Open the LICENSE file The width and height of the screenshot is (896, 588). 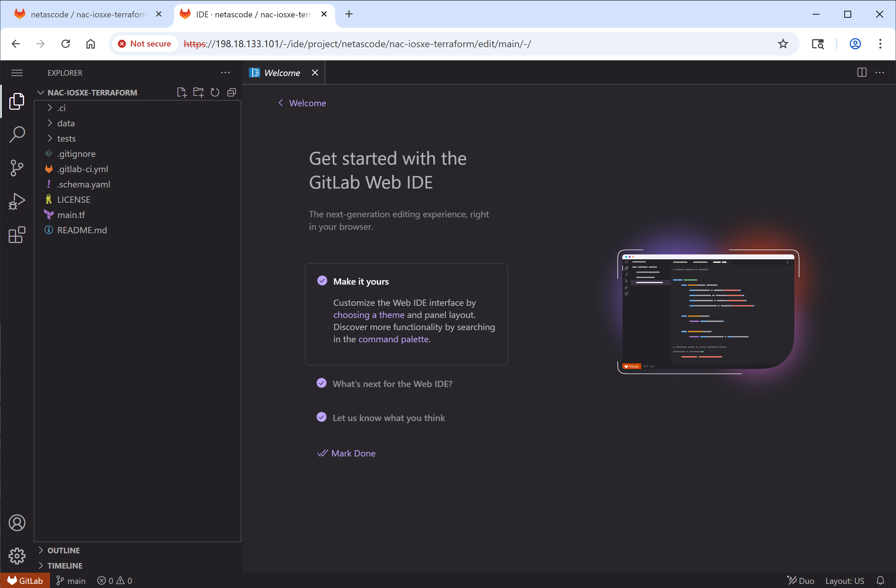138,199
